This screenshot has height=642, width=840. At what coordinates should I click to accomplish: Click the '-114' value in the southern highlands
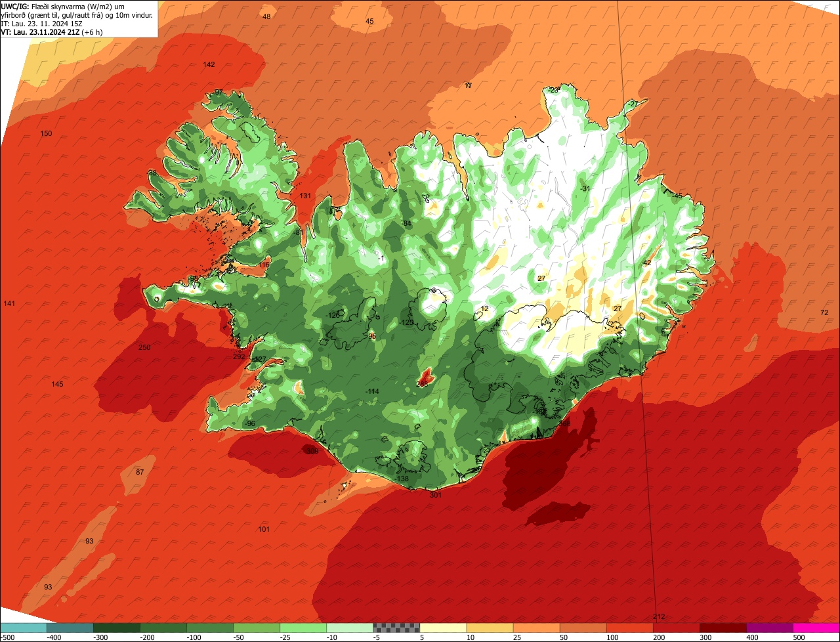(x=372, y=392)
